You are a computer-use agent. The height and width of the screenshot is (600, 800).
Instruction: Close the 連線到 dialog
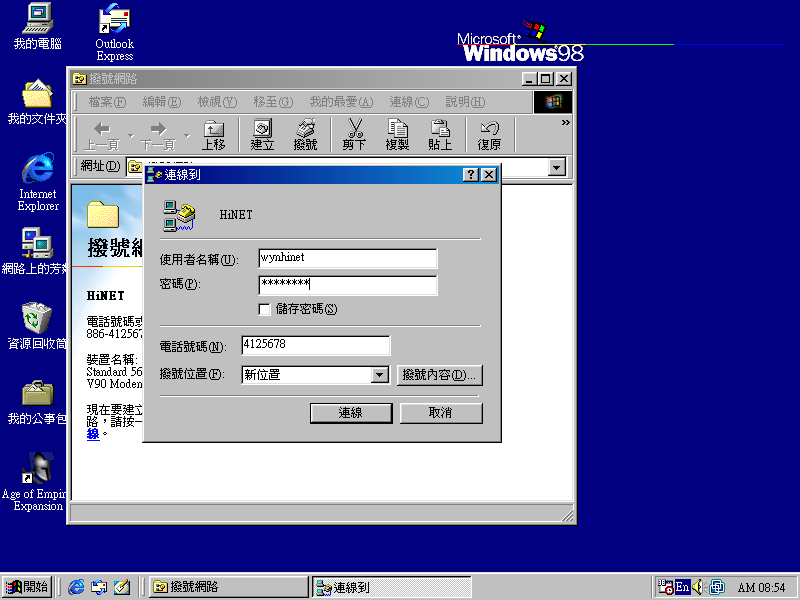(489, 175)
